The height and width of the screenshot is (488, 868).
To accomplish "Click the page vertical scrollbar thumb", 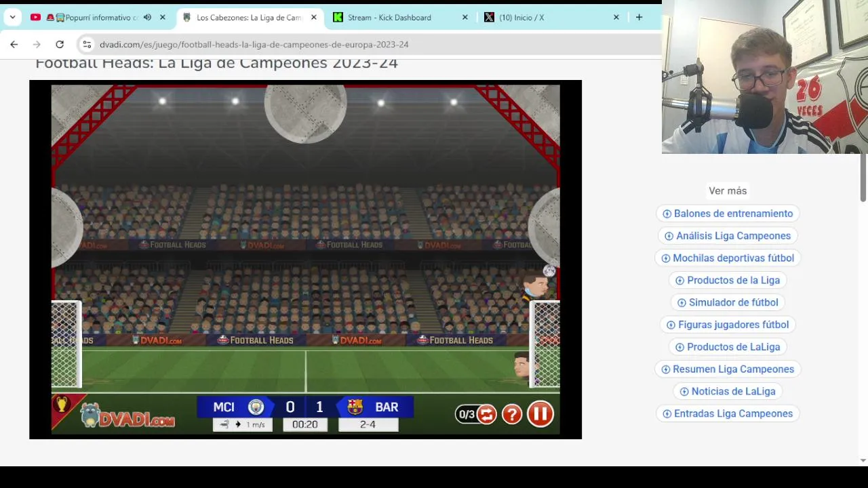I will click(863, 178).
